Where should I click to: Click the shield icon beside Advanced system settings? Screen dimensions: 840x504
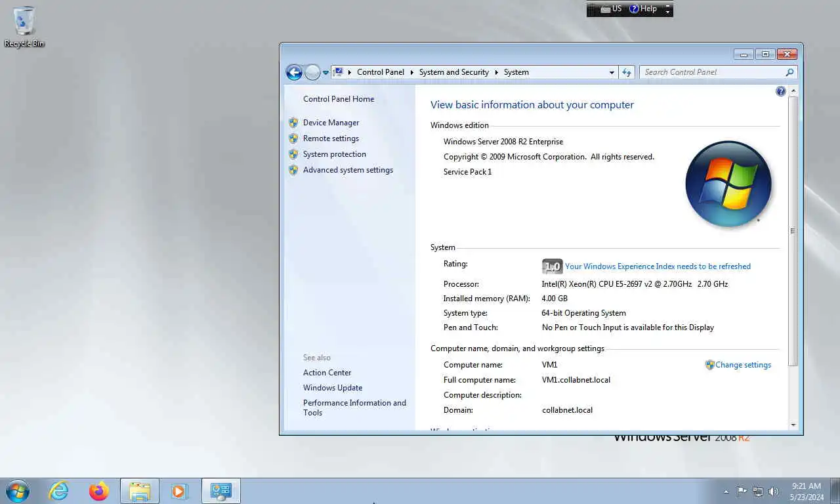point(293,170)
